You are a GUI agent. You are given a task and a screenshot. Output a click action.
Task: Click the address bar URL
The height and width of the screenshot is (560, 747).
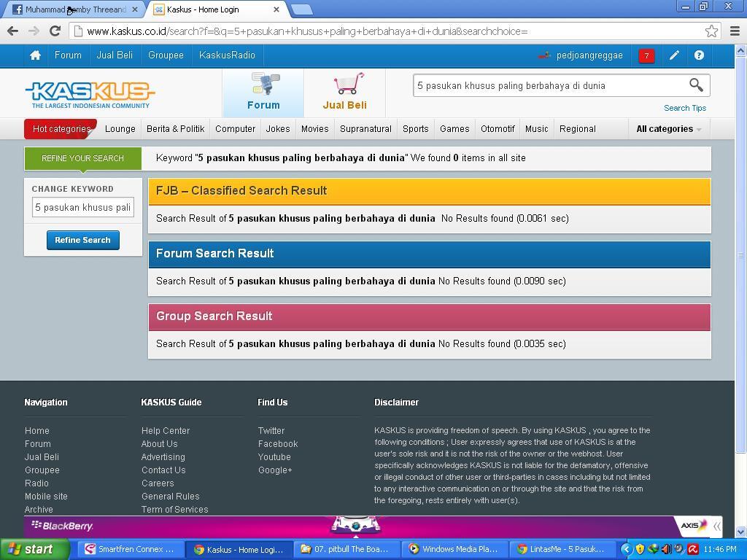tap(307, 31)
